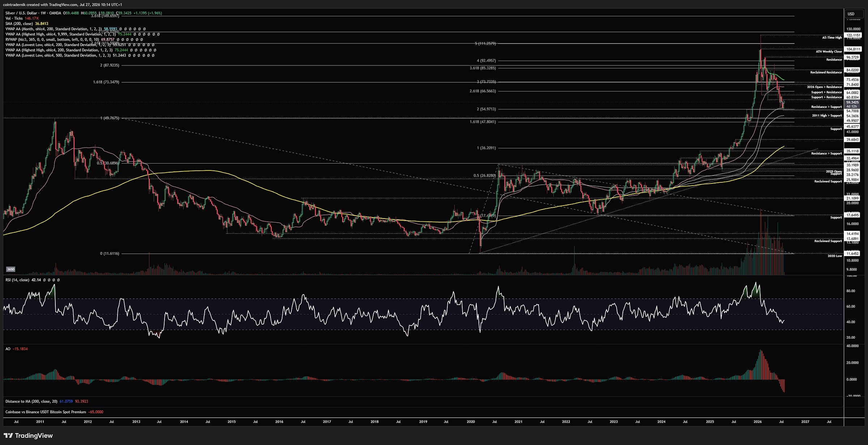Click the 2020 label on the time axis

point(471,422)
